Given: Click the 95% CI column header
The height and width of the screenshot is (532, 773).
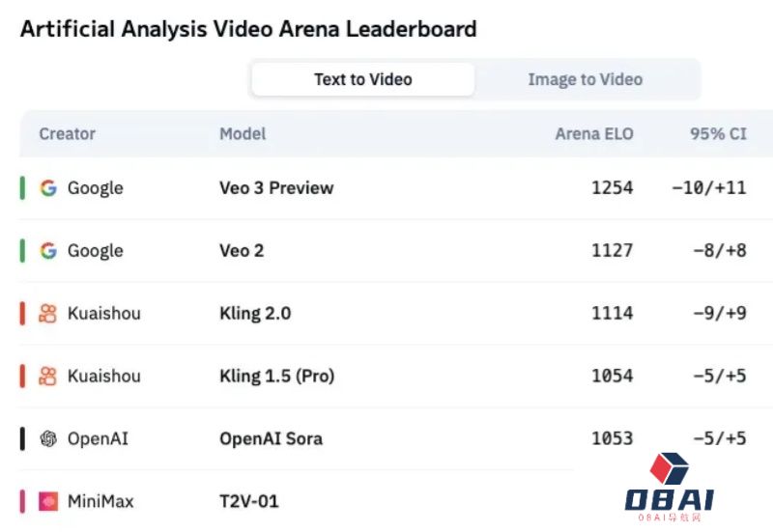Looking at the screenshot, I should 718,134.
